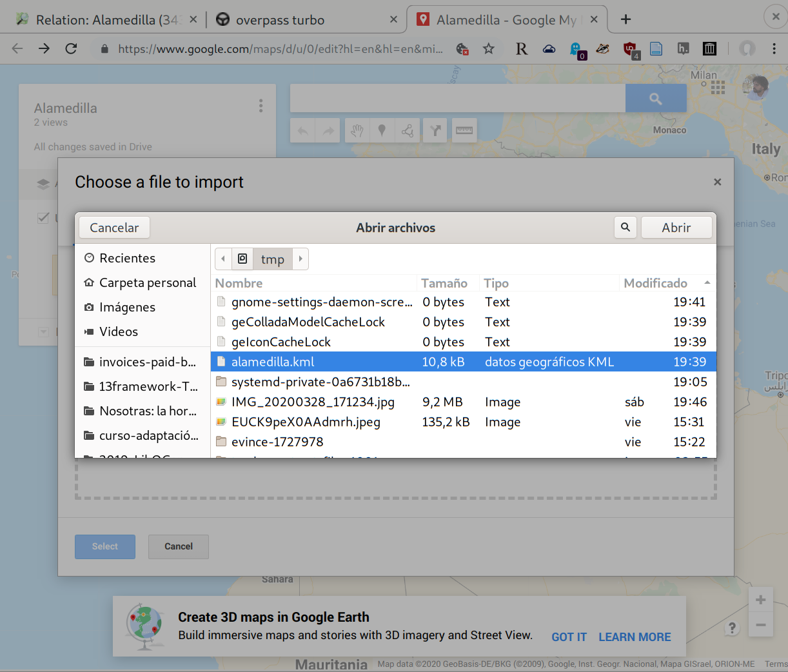Open a new browser tab
The height and width of the screenshot is (672, 788).
[x=625, y=19]
